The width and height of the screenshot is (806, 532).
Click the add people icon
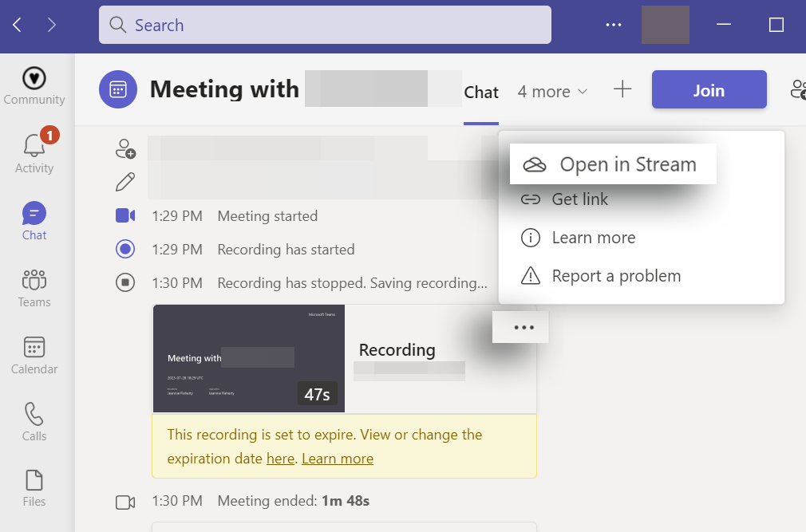coord(125,149)
